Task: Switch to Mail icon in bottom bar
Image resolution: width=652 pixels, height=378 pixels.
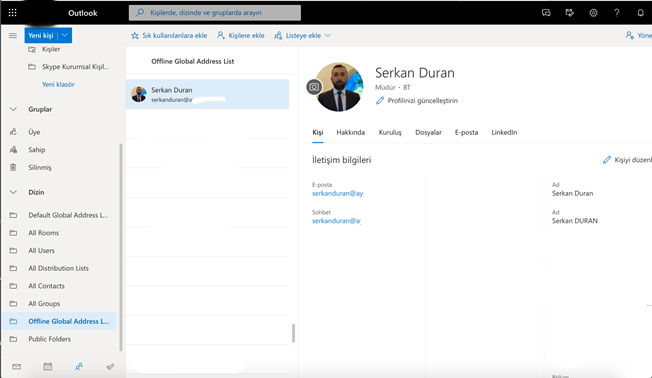Action: click(x=17, y=366)
